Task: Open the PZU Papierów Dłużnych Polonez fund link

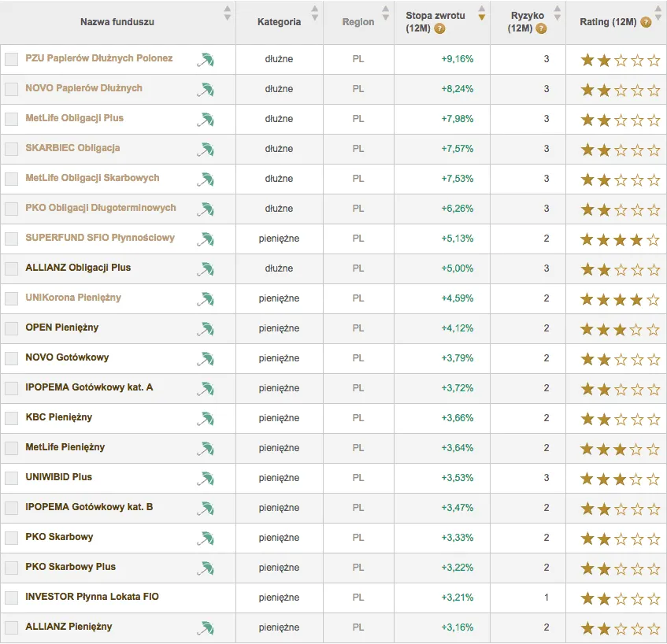Action: [99, 58]
